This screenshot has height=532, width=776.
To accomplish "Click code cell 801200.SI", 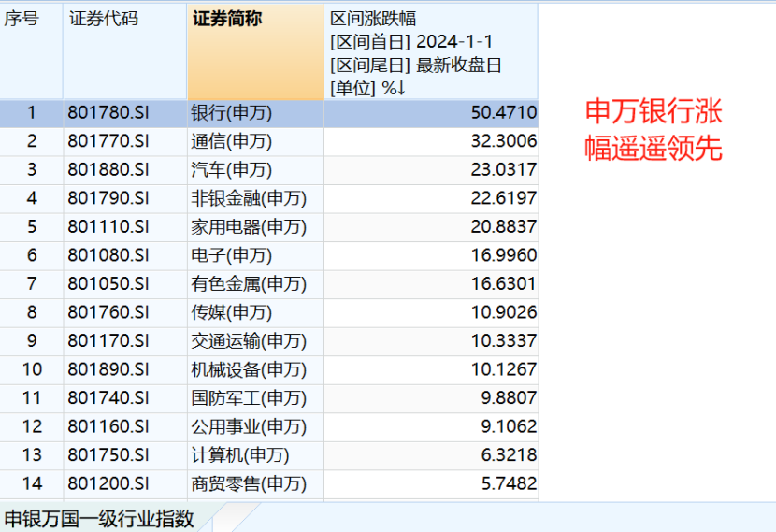I will point(125,484).
